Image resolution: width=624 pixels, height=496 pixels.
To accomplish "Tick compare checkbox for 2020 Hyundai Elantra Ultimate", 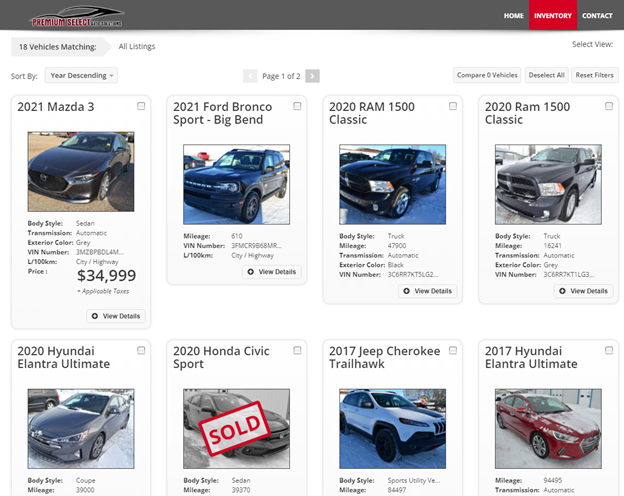I will tap(141, 350).
